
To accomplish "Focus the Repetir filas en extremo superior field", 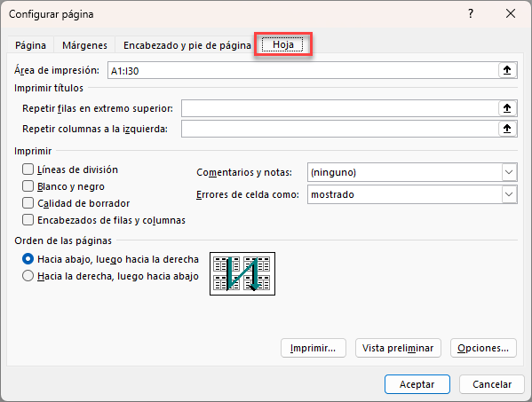I will [x=339, y=108].
